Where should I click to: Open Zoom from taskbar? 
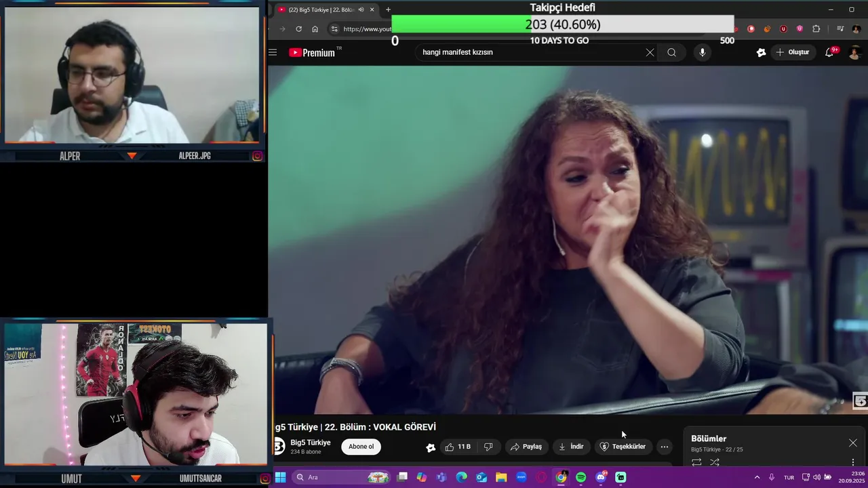(521, 477)
